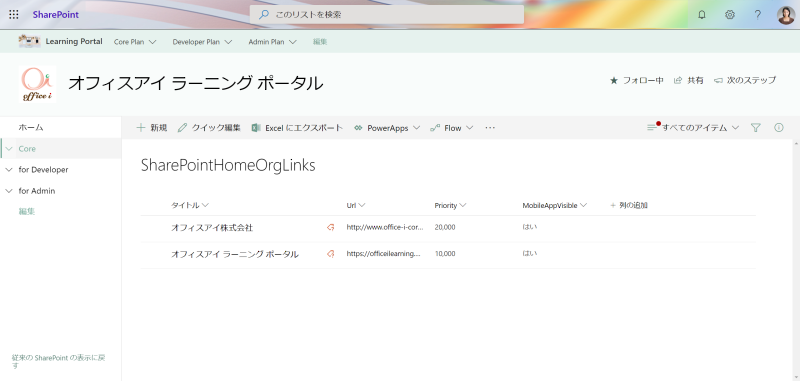Image resolution: width=800 pixels, height=381 pixels.
Task: Expand the Admin Plan menu
Action: click(x=272, y=42)
